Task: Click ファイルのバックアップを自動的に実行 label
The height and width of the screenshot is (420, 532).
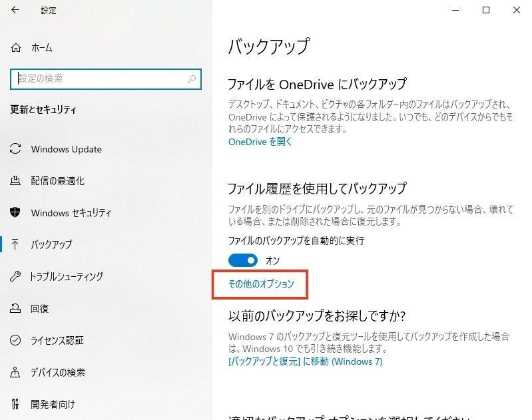Action: pos(296,241)
